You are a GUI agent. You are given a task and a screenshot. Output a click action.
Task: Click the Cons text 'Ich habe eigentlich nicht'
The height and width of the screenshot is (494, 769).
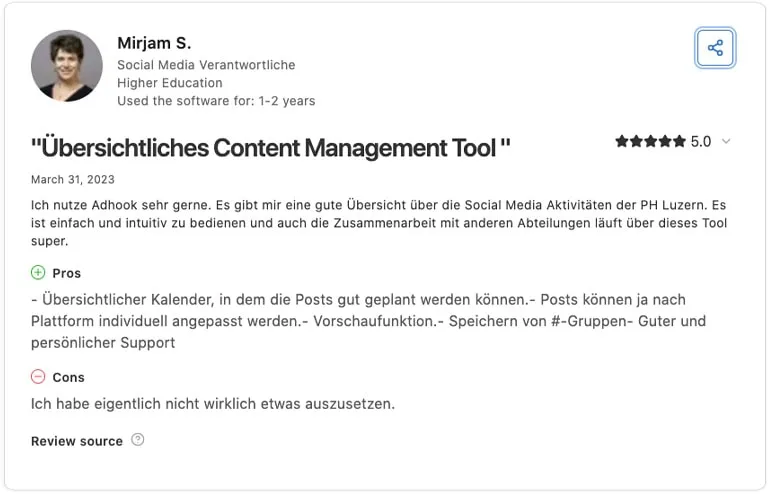[x=213, y=404]
